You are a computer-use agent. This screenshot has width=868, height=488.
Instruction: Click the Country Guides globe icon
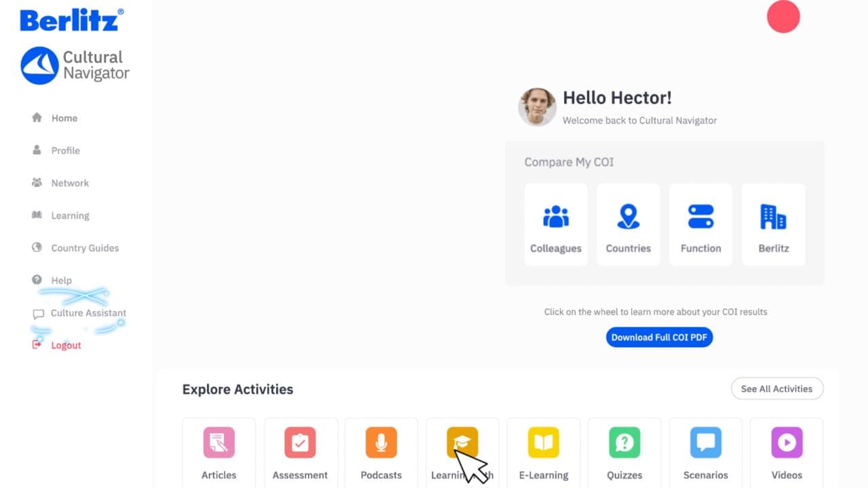pos(37,247)
